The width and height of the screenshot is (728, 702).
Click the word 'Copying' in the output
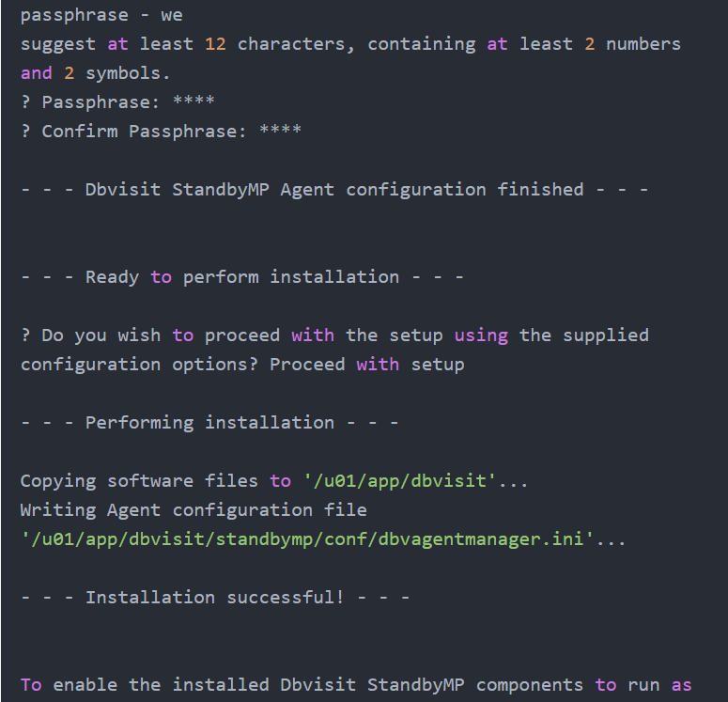coord(58,480)
